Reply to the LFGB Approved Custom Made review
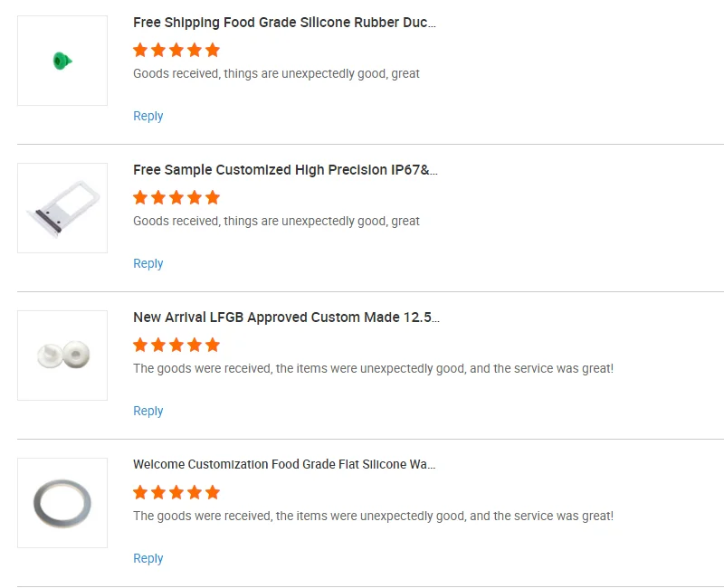Image resolution: width=724 pixels, height=588 pixels. tap(148, 411)
